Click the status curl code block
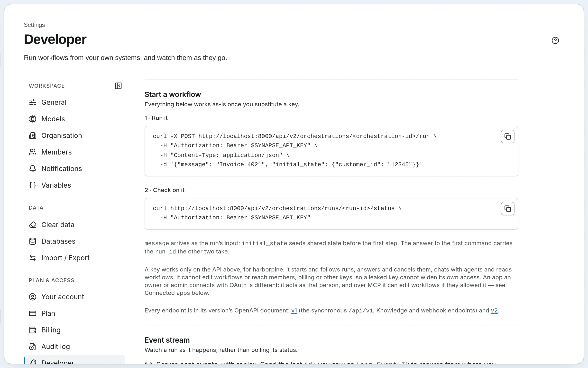Screen dimensions: 588x368 pos(331,214)
